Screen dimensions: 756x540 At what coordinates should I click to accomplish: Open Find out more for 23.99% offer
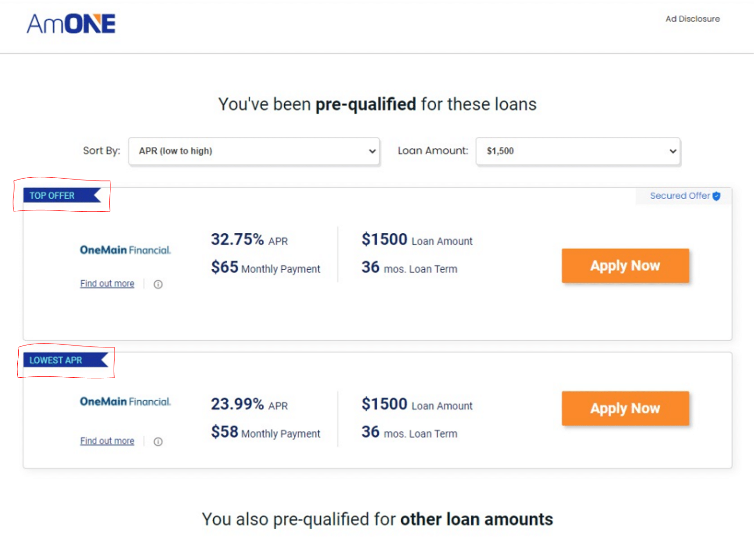coord(107,441)
